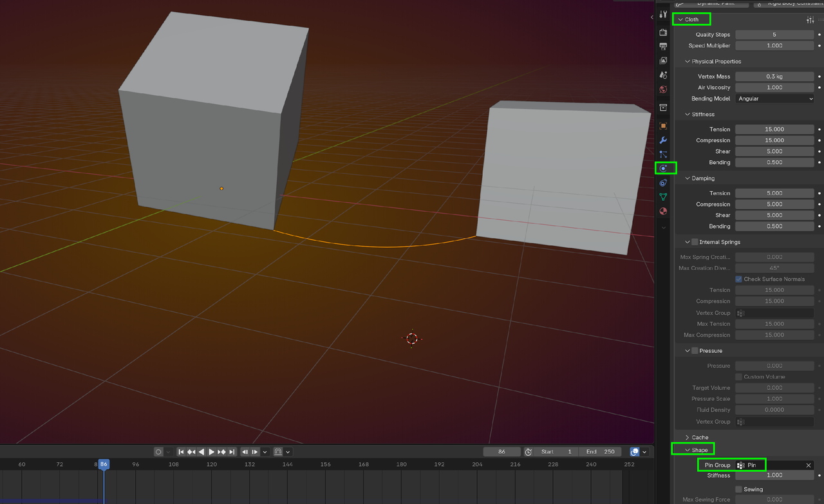This screenshot has width=824, height=504.
Task: Click the Vertex Mass value field
Action: [x=774, y=77]
